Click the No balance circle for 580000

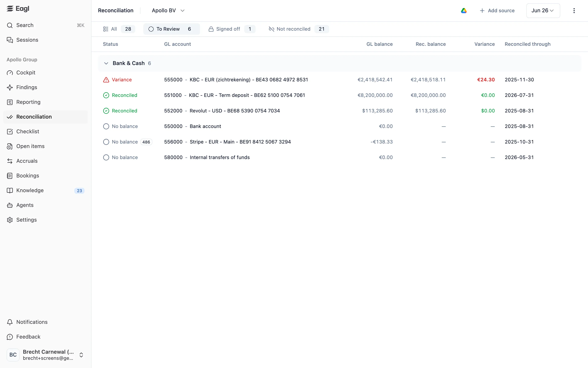pos(106,157)
